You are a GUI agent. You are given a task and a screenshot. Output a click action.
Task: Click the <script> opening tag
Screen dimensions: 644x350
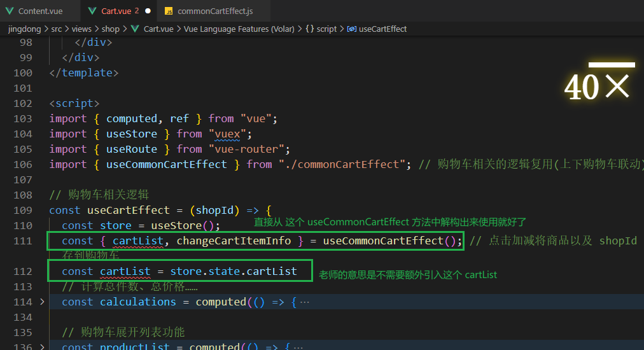[x=74, y=104]
